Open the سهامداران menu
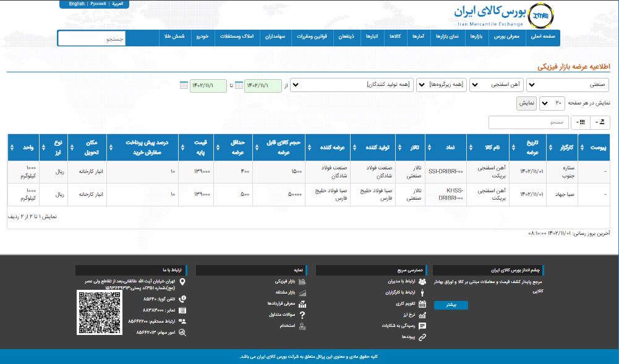Viewport: 619px width, 364px height. pyautogui.click(x=275, y=36)
